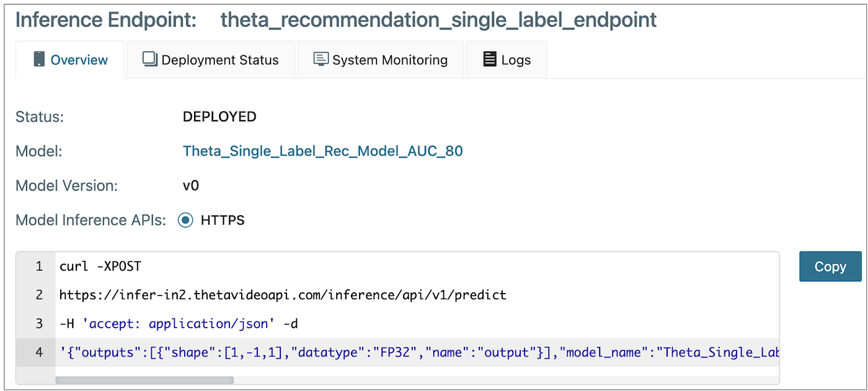This screenshot has height=391, width=868.
Task: Click the Deployment Status copy icon
Action: pyautogui.click(x=149, y=59)
